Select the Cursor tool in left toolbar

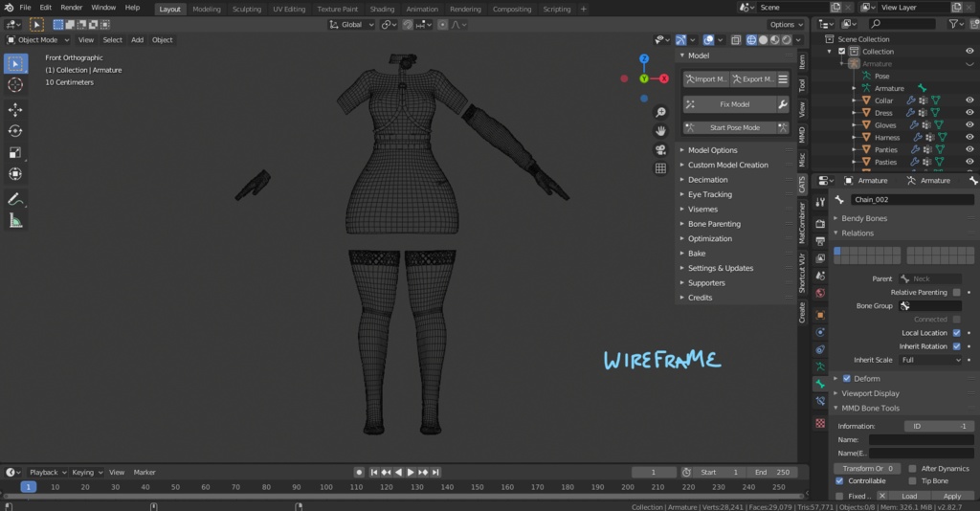pyautogui.click(x=15, y=85)
